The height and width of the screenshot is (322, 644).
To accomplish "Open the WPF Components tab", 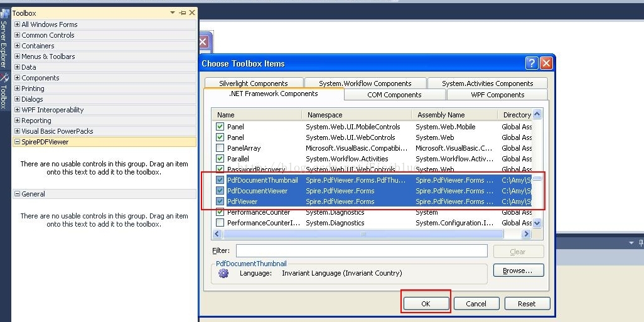I will click(497, 95).
